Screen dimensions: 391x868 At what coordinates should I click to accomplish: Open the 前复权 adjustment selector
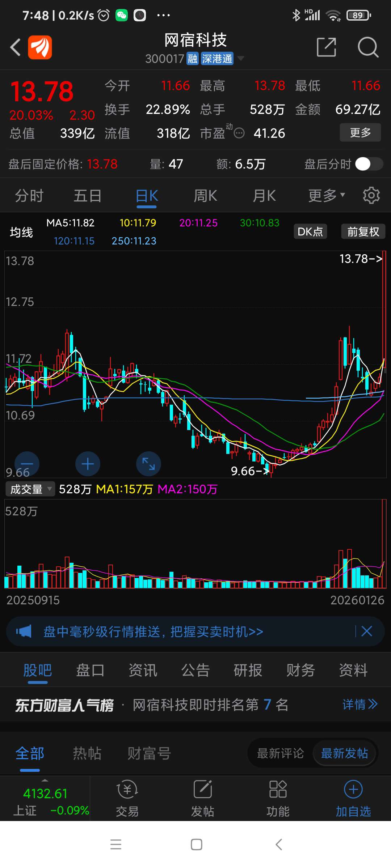click(363, 231)
